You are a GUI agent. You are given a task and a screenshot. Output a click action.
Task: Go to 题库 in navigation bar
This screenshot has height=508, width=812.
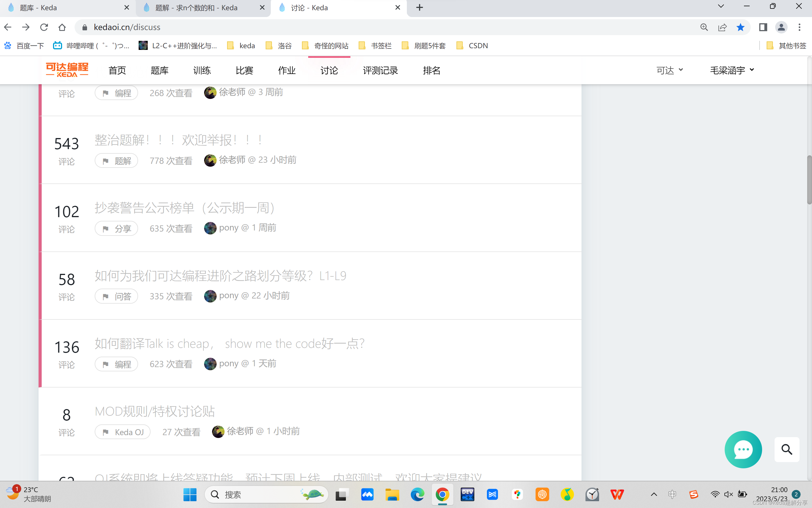point(159,70)
